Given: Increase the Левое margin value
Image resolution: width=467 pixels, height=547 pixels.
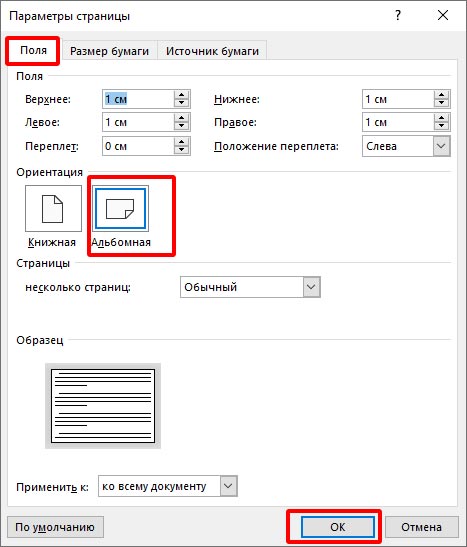Looking at the screenshot, I should coord(181,118).
